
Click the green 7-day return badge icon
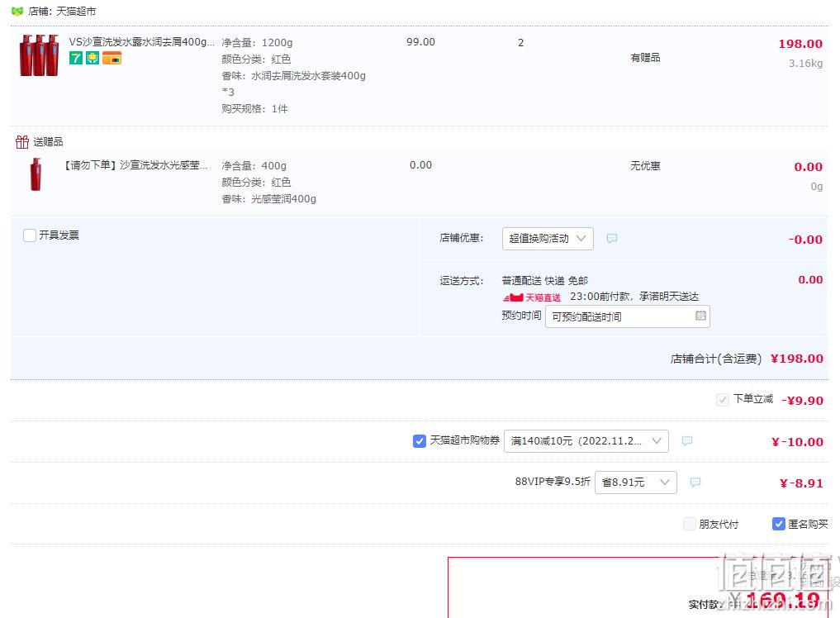pyautogui.click(x=75, y=58)
